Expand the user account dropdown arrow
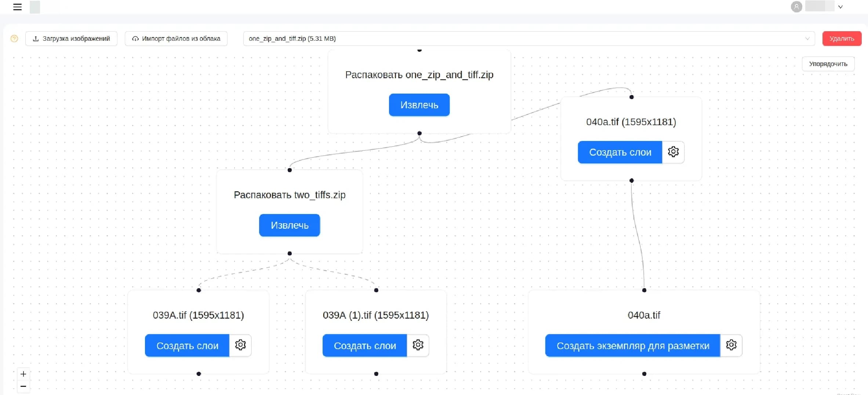This screenshot has height=395, width=868. click(840, 7)
